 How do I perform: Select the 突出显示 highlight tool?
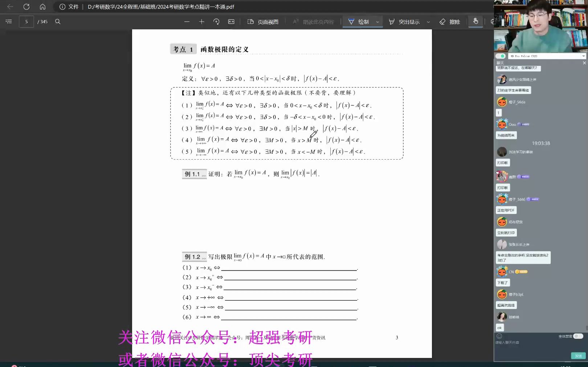point(404,22)
